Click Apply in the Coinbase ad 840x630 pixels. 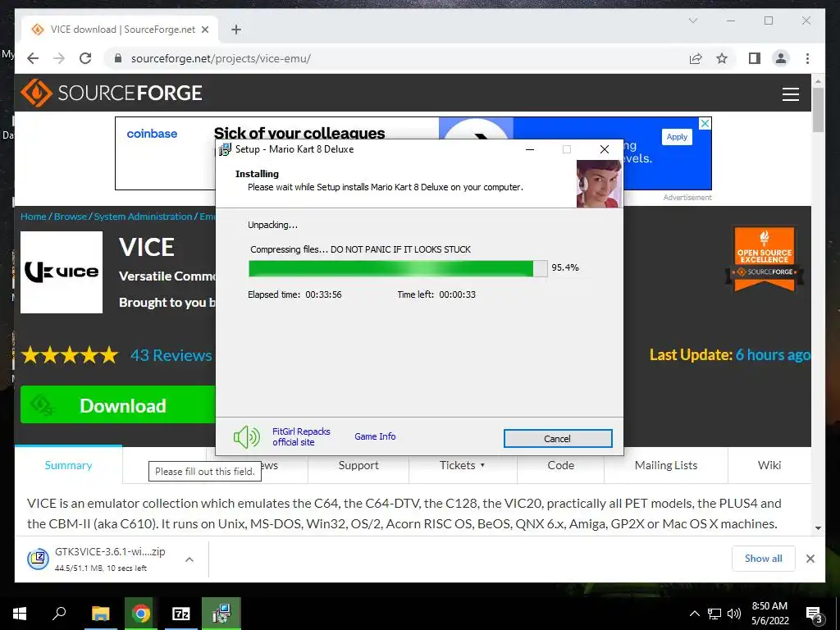677,137
